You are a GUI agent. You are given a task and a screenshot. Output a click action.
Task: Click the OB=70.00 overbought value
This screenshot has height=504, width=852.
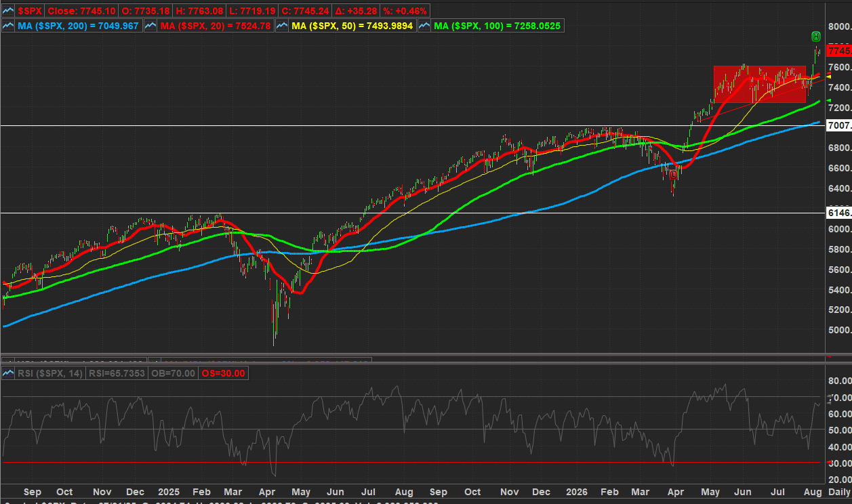tap(172, 373)
